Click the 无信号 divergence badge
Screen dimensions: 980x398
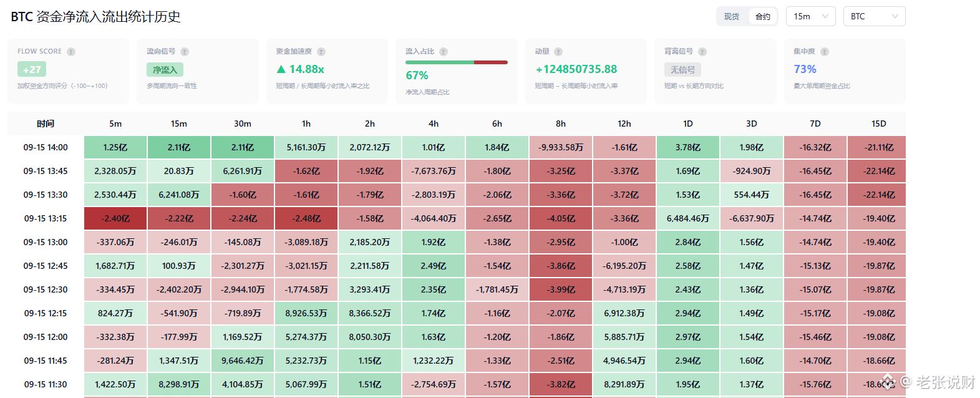(683, 70)
